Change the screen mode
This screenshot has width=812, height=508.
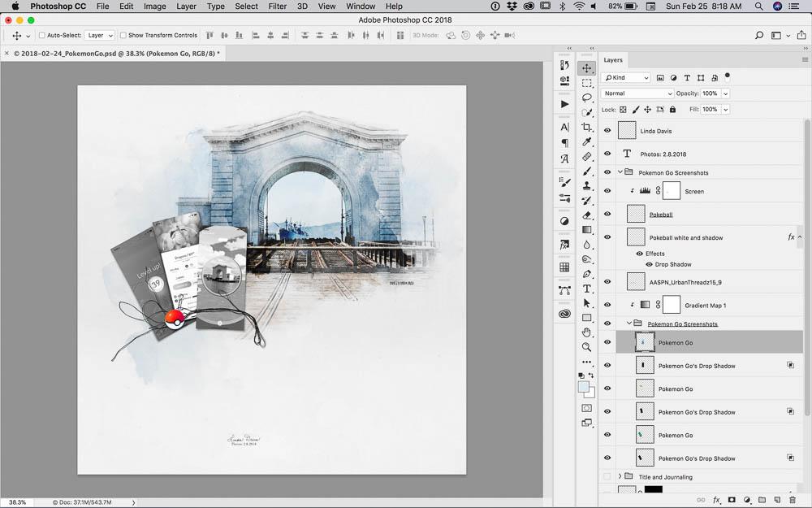click(x=586, y=423)
